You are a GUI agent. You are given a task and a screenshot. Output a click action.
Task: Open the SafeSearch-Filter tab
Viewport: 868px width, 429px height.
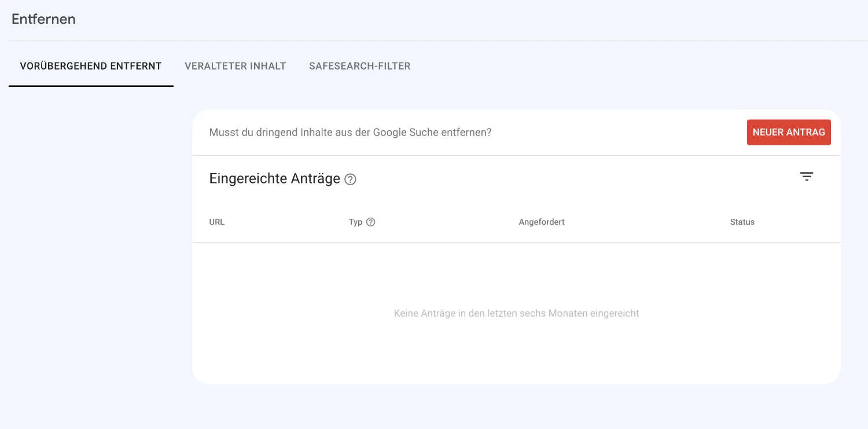[360, 66]
